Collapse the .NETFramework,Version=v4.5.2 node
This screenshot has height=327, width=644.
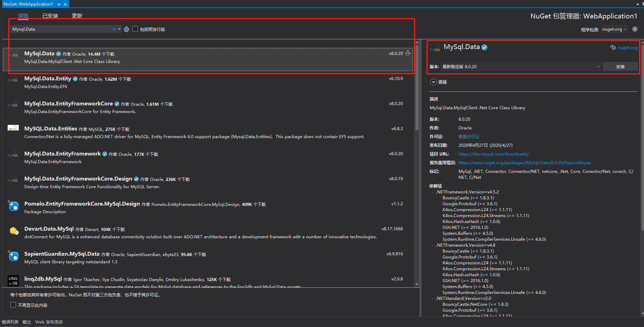pos(432,192)
